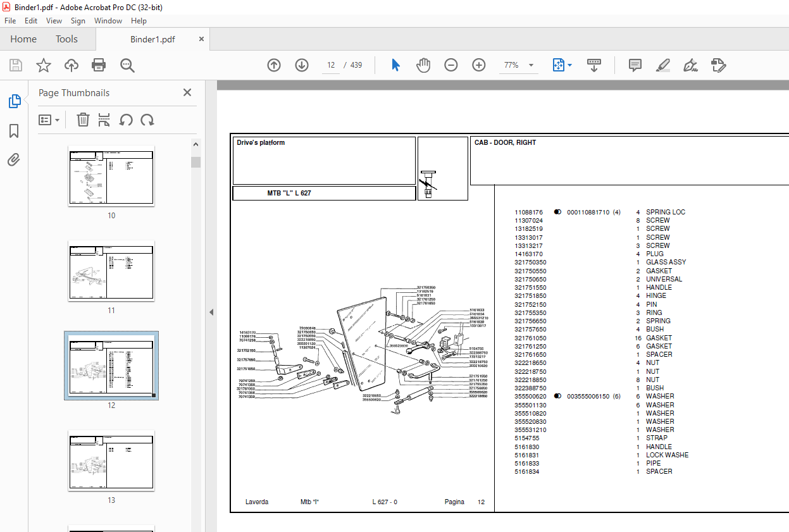
Task: Click 'GLASS ASSY' part description
Action: [x=666, y=263]
